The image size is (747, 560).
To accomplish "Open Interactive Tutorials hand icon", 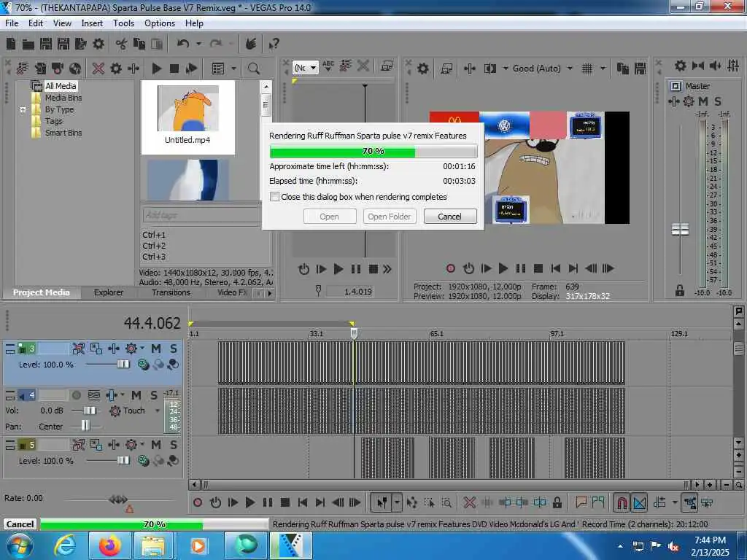I will (251, 44).
